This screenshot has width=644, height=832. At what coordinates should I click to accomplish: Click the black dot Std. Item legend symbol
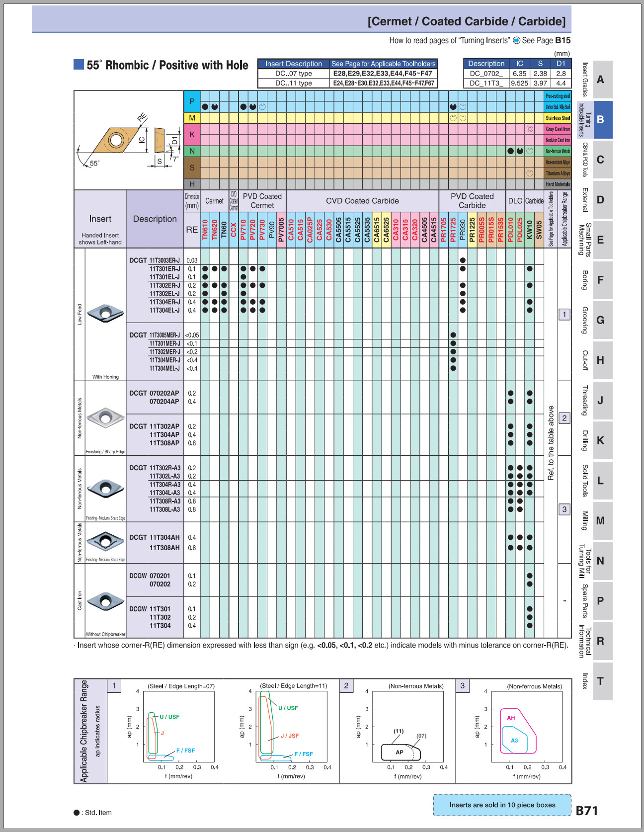tap(77, 813)
